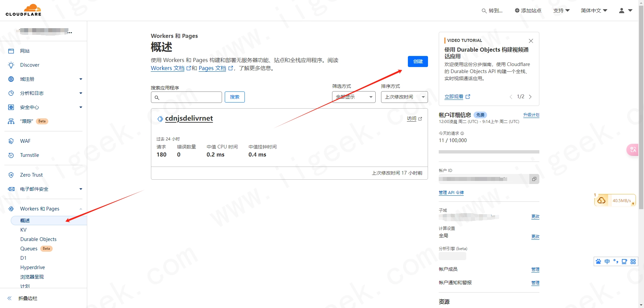Expand the 分析和日志 submenu

click(81, 93)
